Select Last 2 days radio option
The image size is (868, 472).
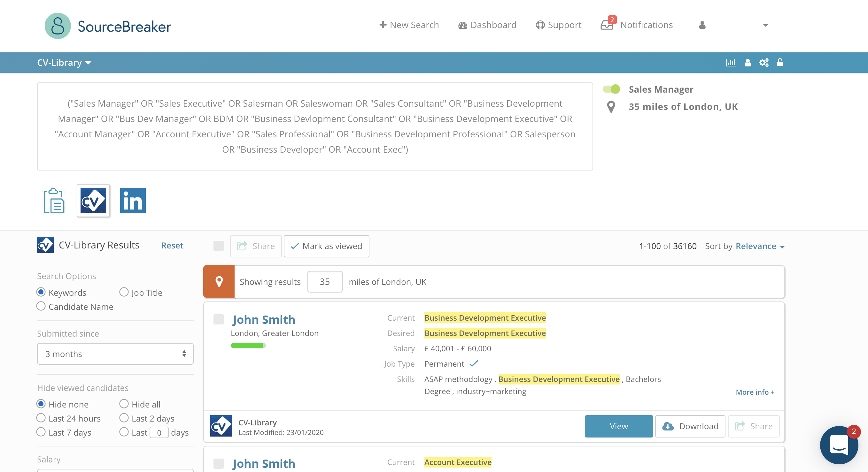tap(124, 418)
